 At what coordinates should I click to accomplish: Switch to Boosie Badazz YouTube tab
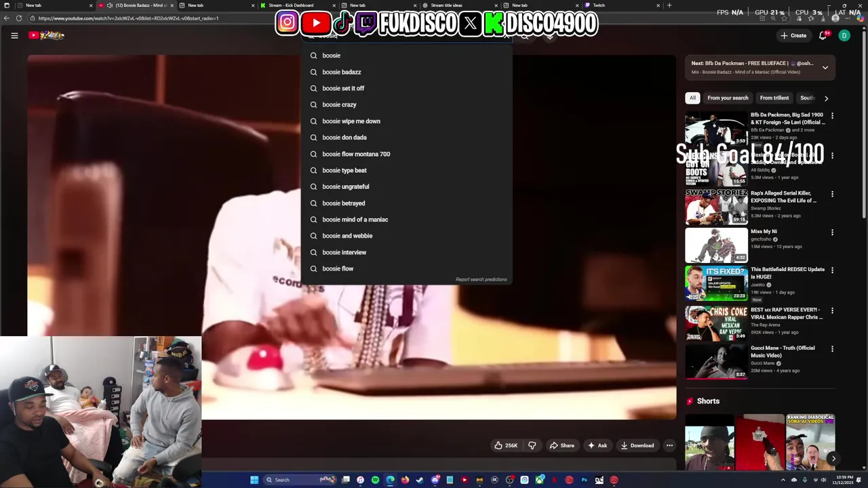click(136, 5)
